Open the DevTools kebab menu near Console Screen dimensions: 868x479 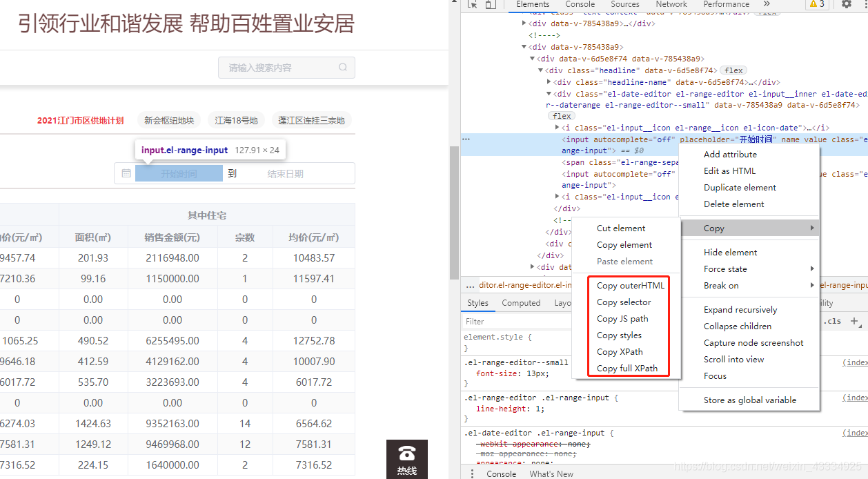[472, 473]
